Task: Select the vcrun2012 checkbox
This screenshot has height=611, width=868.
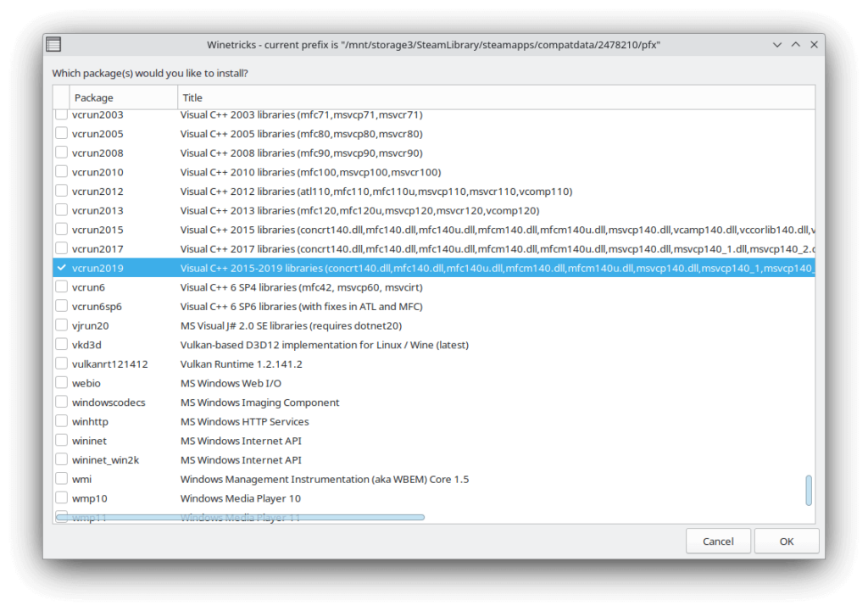Action: (x=61, y=191)
